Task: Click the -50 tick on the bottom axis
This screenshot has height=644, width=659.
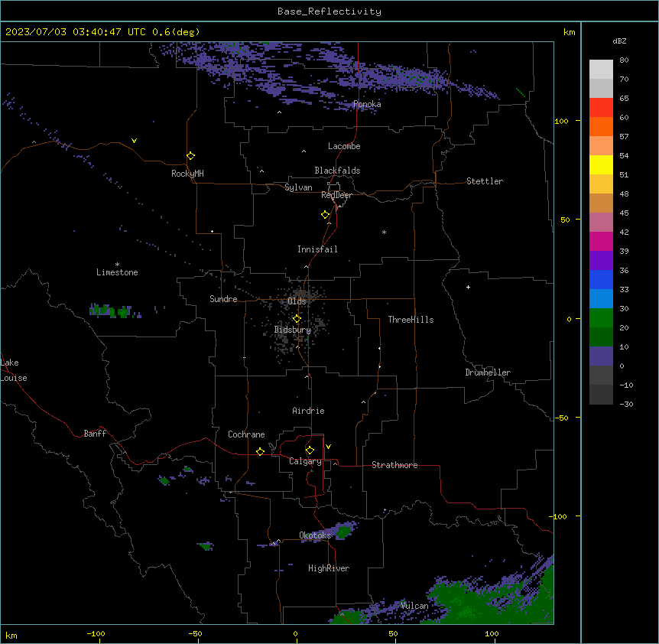Action: (195, 633)
